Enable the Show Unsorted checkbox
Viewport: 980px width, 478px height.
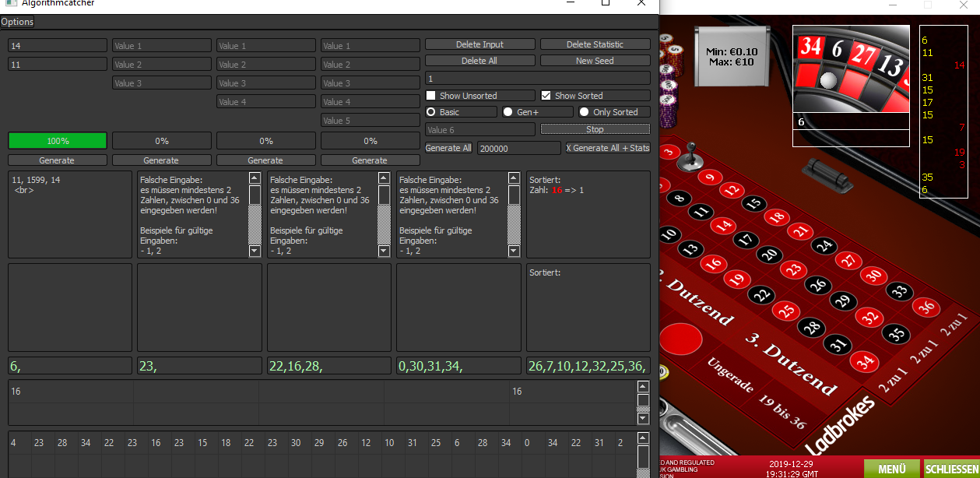[431, 96]
